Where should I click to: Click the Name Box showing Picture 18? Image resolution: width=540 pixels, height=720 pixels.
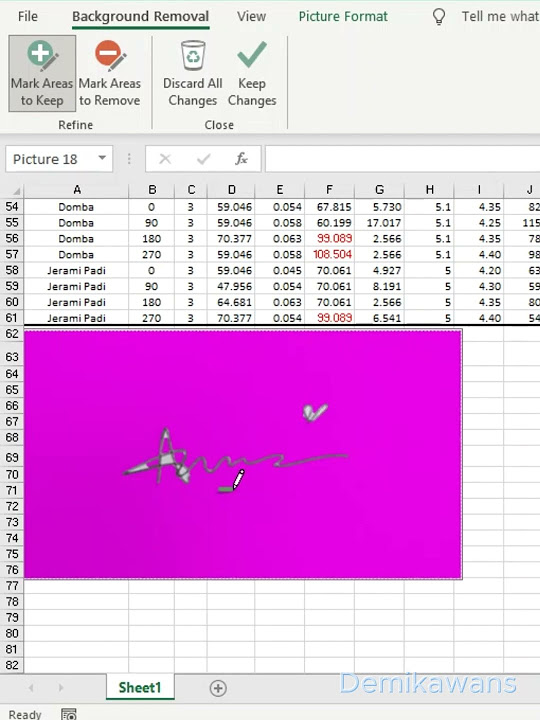pos(59,159)
